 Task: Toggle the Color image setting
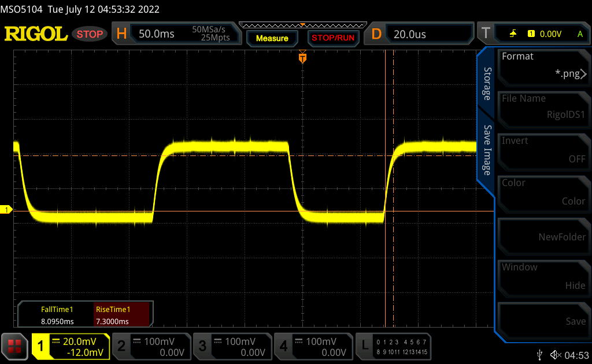(x=543, y=192)
